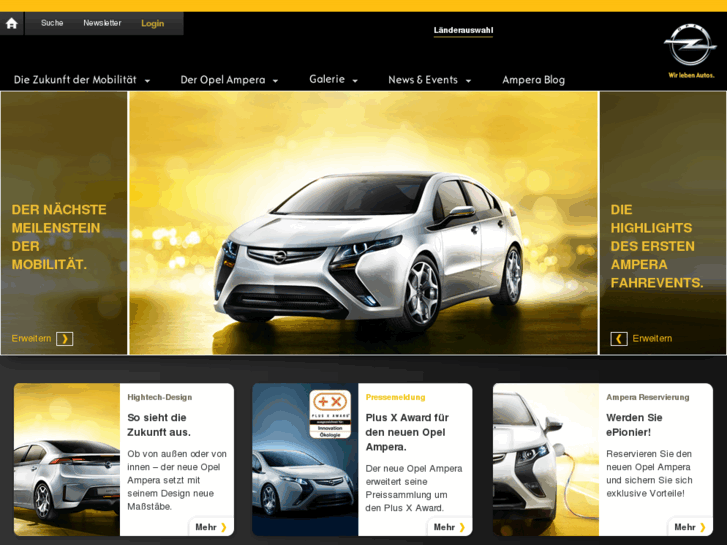Open the Newsletter link

point(102,23)
